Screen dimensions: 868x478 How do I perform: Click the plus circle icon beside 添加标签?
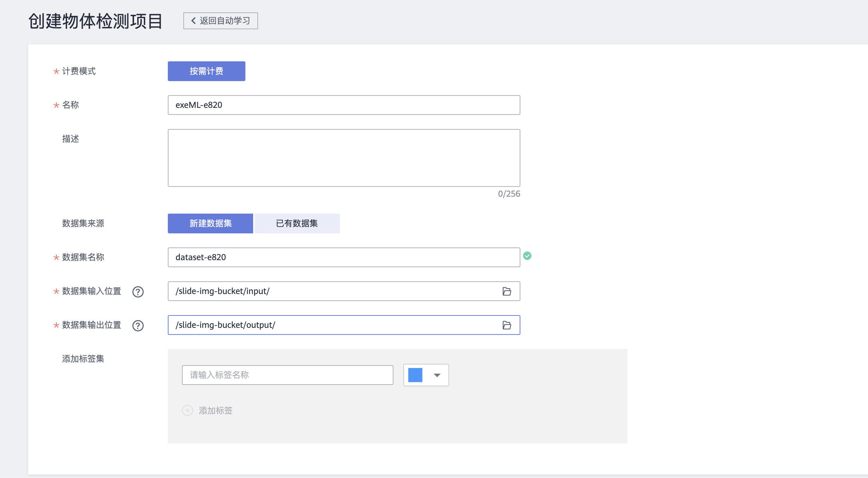point(188,410)
